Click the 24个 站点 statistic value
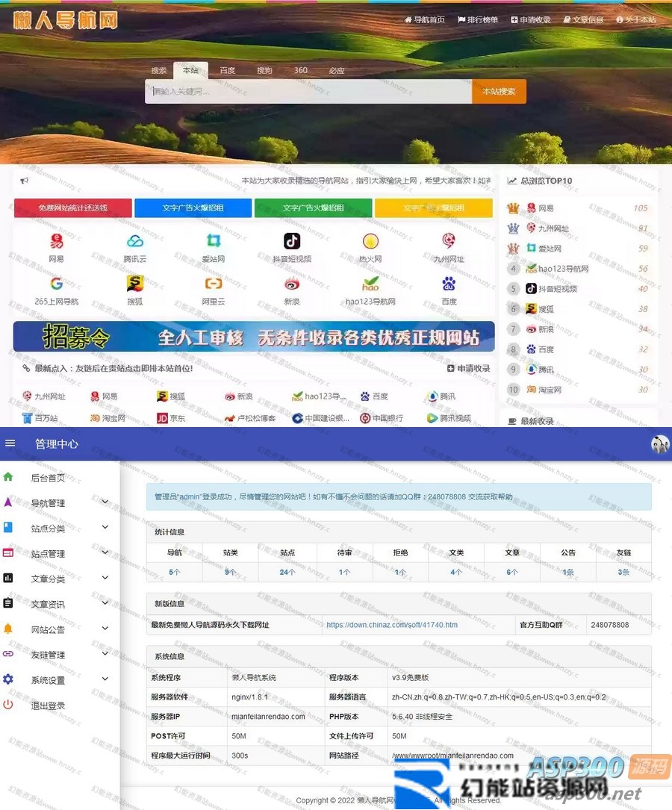 tap(287, 572)
